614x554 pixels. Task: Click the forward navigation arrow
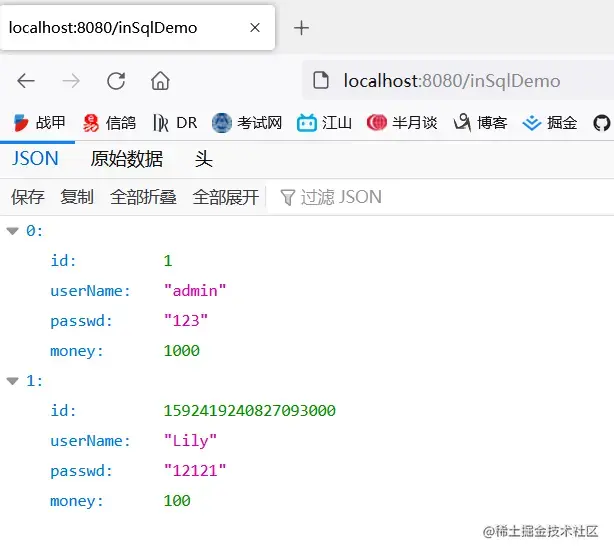71,81
